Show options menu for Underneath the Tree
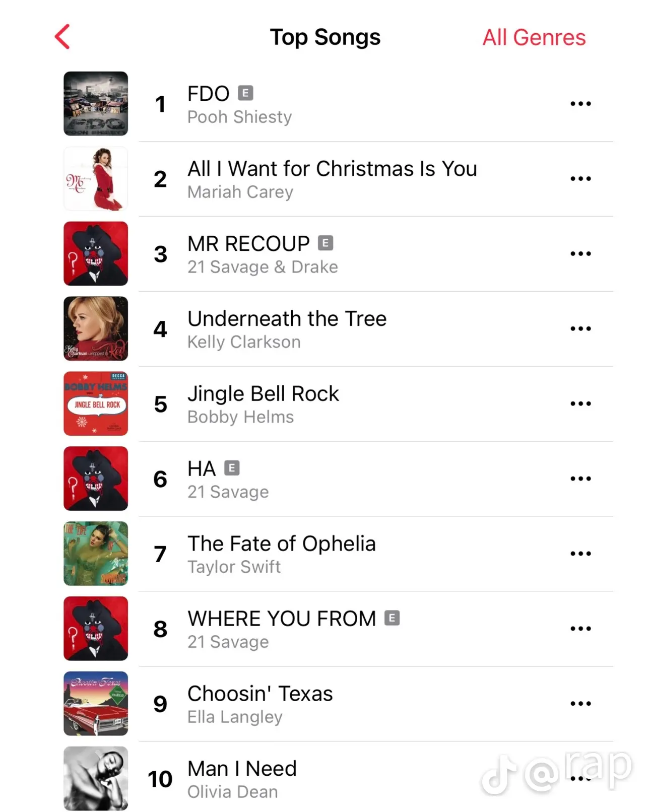The image size is (650, 812). click(x=580, y=329)
